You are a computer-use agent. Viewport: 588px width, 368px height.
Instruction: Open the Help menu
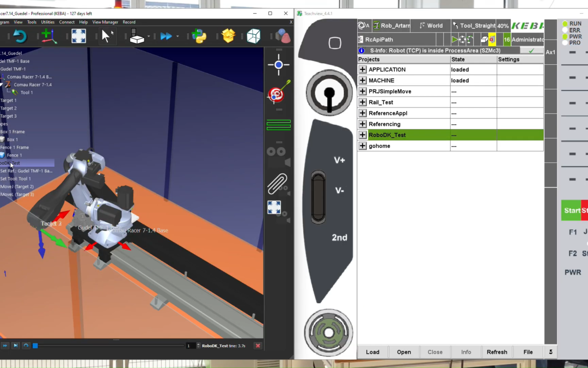[x=83, y=22]
